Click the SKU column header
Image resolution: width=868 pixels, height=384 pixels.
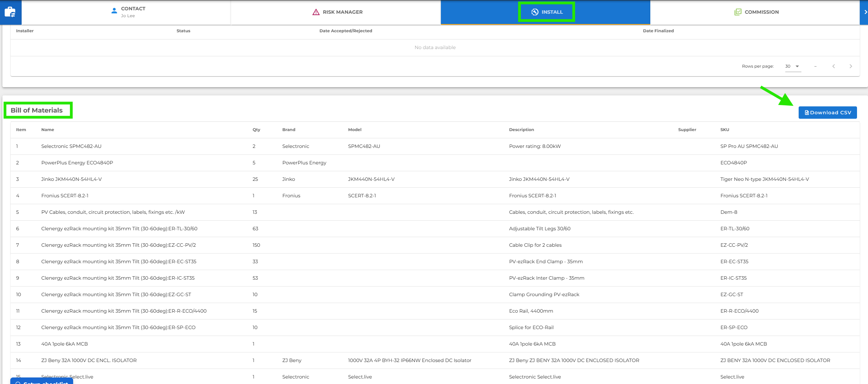pos(725,130)
